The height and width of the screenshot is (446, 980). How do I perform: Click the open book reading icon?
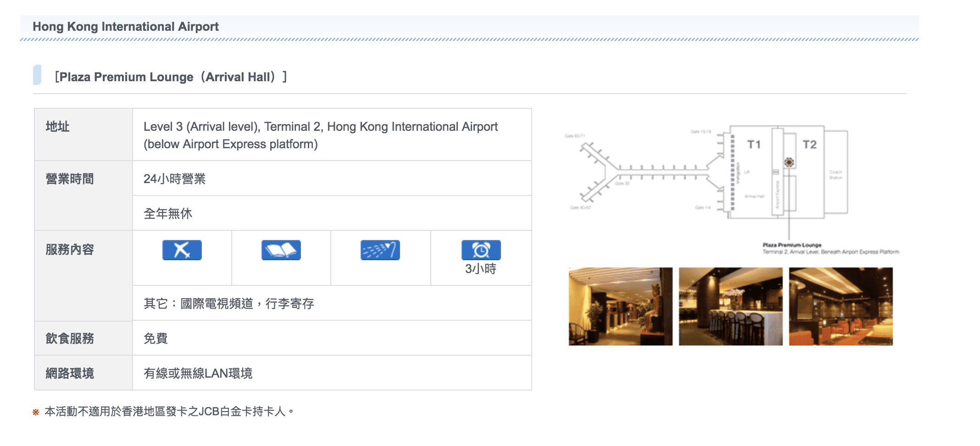point(281,250)
